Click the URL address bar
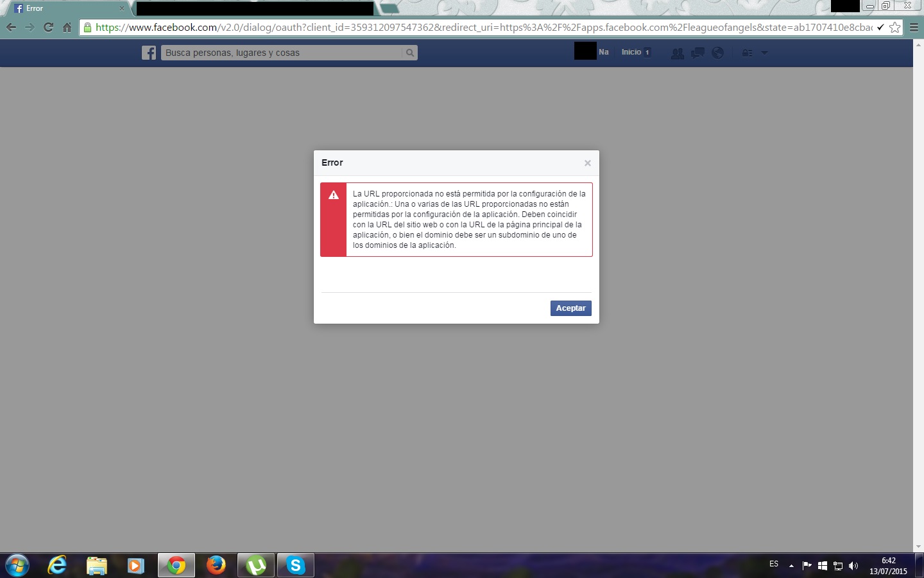Screen dimensions: 924x578 481,27
